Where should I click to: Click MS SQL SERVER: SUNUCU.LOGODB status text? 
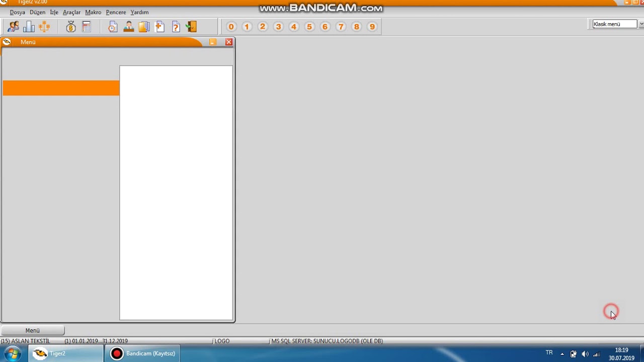point(327,341)
